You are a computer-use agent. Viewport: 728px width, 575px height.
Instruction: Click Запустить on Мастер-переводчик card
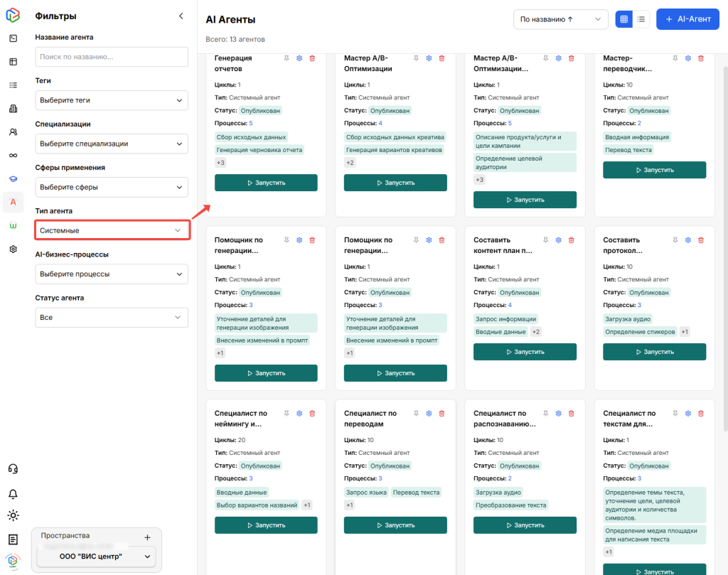654,170
